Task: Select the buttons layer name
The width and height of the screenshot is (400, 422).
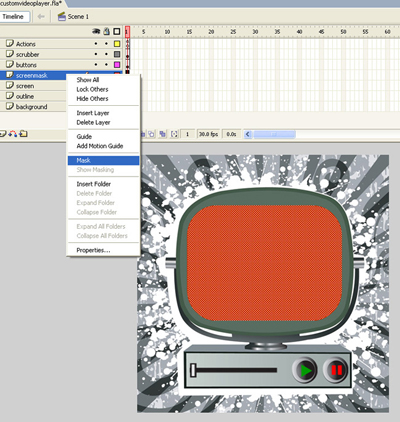Action: [26, 65]
